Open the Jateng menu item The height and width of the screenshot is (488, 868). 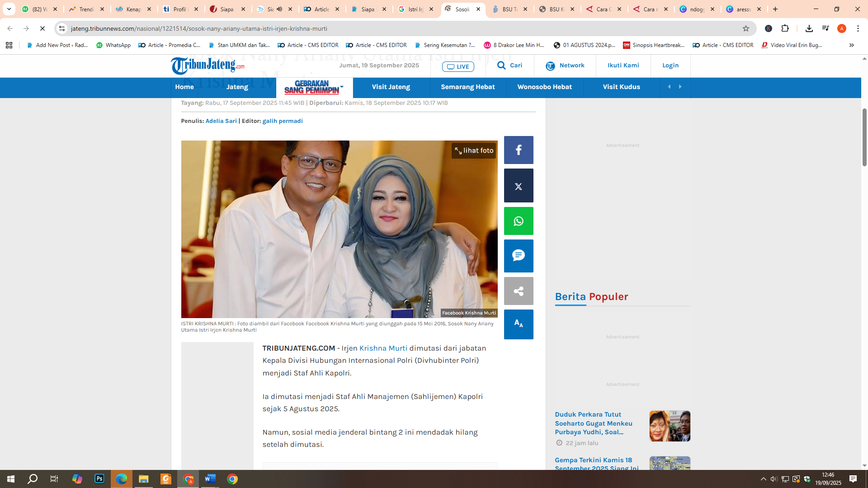[237, 87]
